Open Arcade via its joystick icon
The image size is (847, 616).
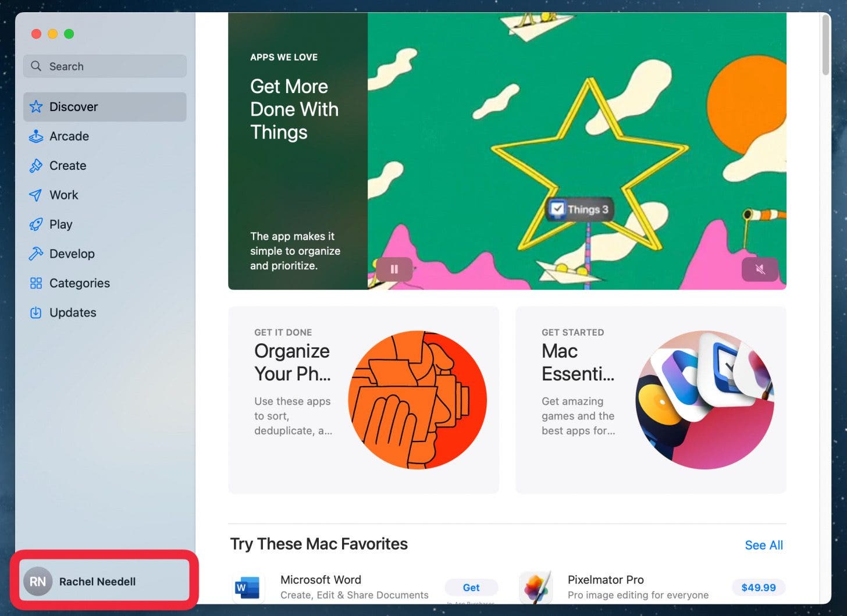36,136
